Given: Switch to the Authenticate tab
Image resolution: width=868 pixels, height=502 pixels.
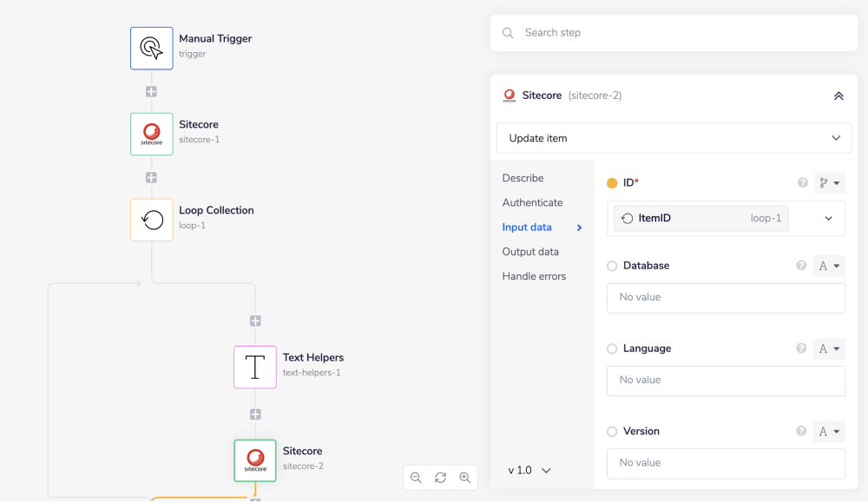Looking at the screenshot, I should (532, 202).
